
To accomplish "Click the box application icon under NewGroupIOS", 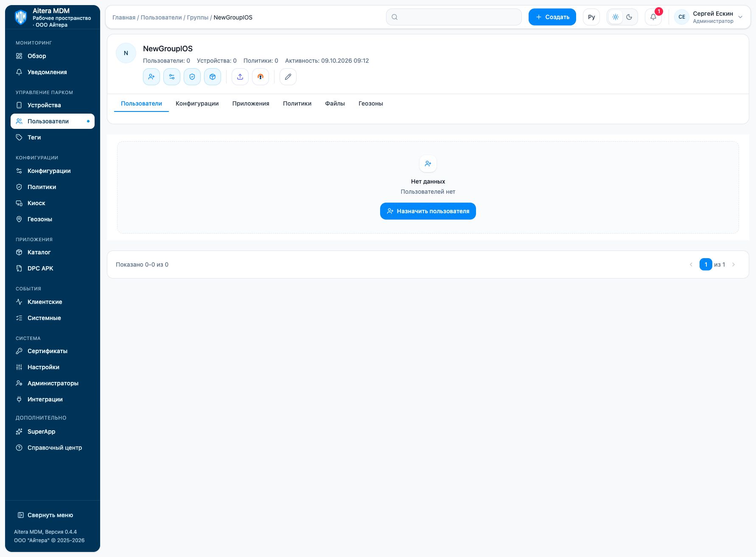I will tap(213, 77).
